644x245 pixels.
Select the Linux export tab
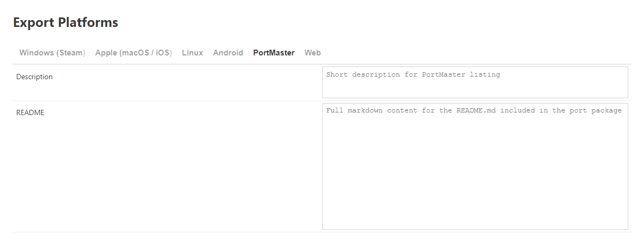pos(193,53)
